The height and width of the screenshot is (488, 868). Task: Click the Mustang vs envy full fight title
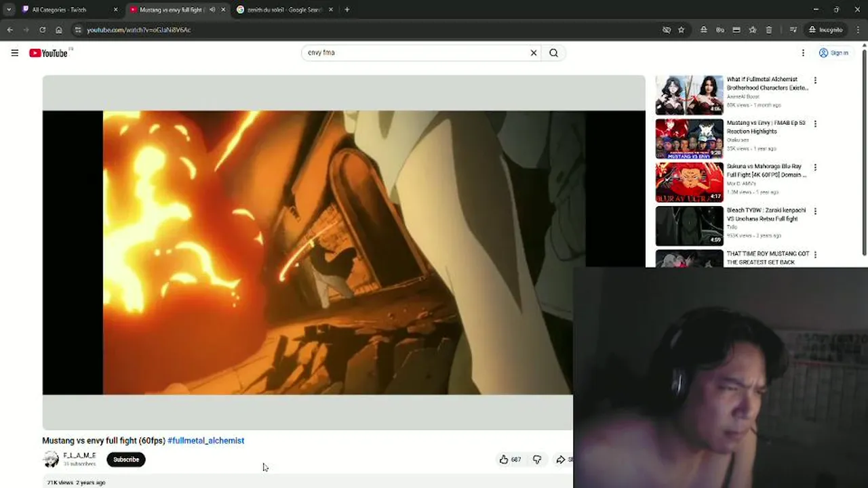(x=104, y=441)
